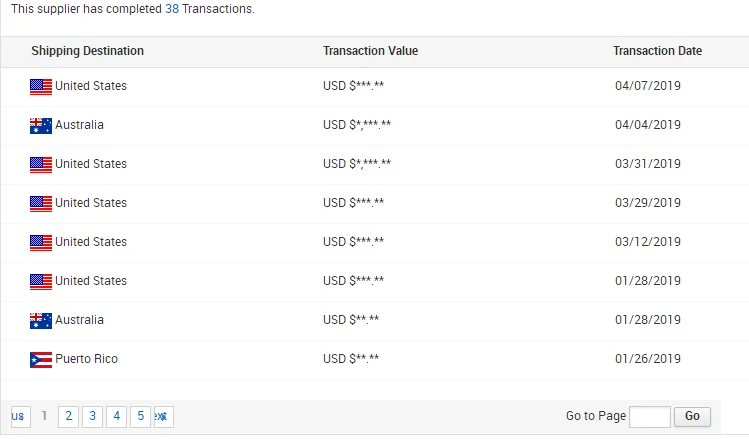Select the Transaction Value column header
This screenshot has width=749, height=439.
pyautogui.click(x=370, y=51)
